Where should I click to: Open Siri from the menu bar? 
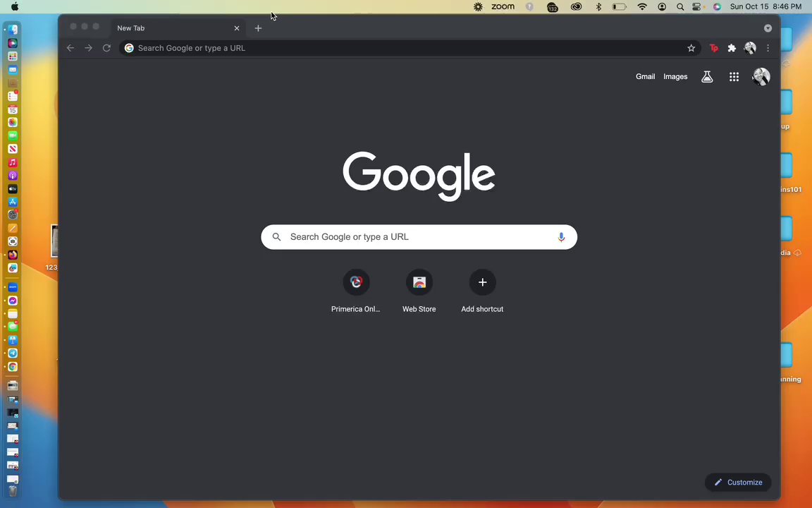717,7
